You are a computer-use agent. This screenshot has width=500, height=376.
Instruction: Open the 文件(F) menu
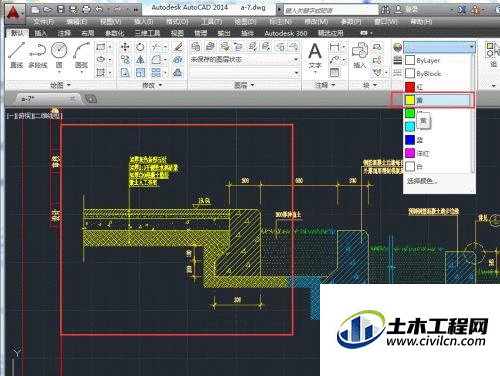click(43, 22)
